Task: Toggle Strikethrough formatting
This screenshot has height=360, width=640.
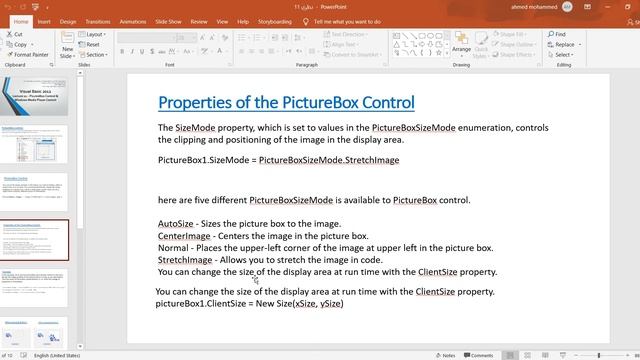Action: [162, 51]
